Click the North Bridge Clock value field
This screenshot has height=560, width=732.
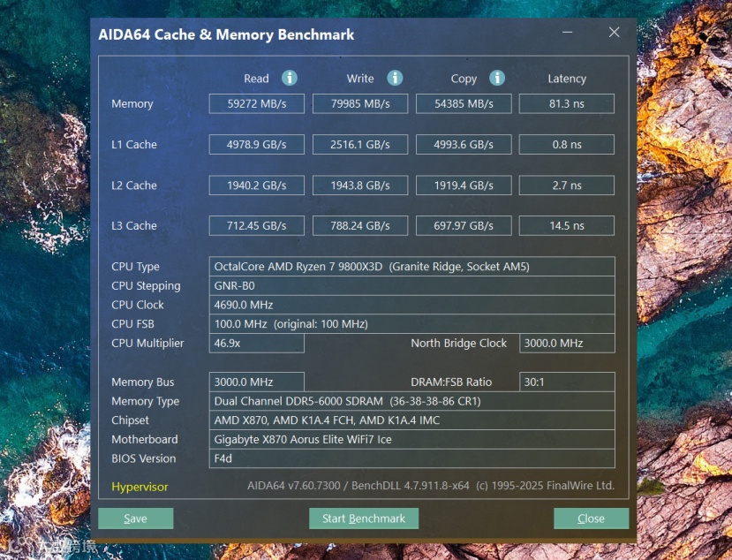[567, 344]
